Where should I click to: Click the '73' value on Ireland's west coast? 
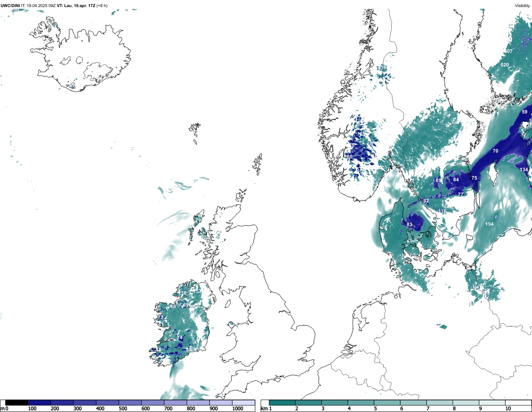(x=160, y=318)
